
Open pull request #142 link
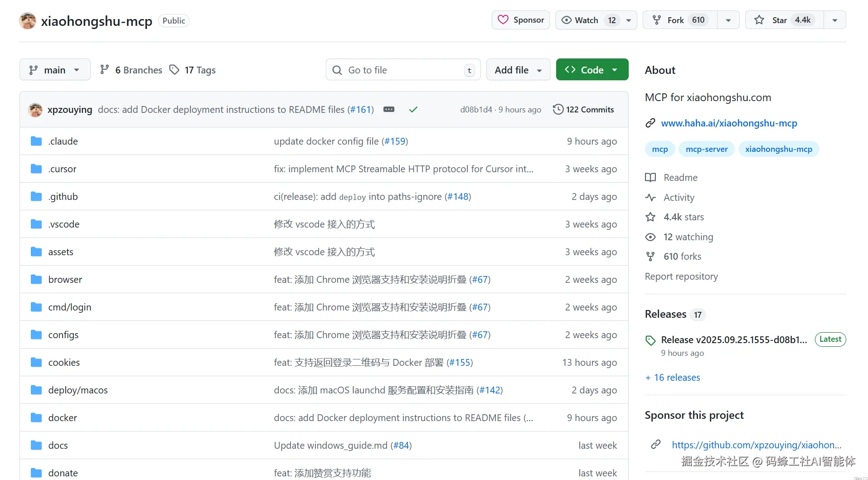[x=490, y=390]
